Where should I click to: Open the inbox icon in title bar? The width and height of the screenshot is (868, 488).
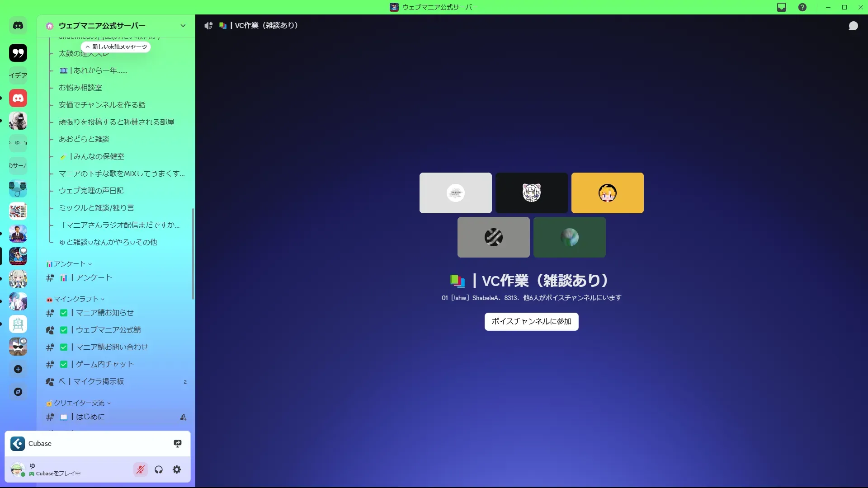(782, 7)
